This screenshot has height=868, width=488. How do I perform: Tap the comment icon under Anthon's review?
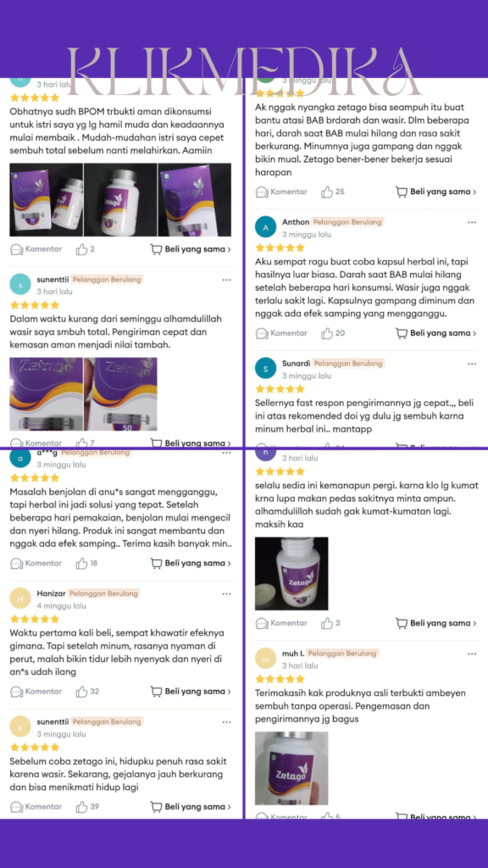(262, 333)
